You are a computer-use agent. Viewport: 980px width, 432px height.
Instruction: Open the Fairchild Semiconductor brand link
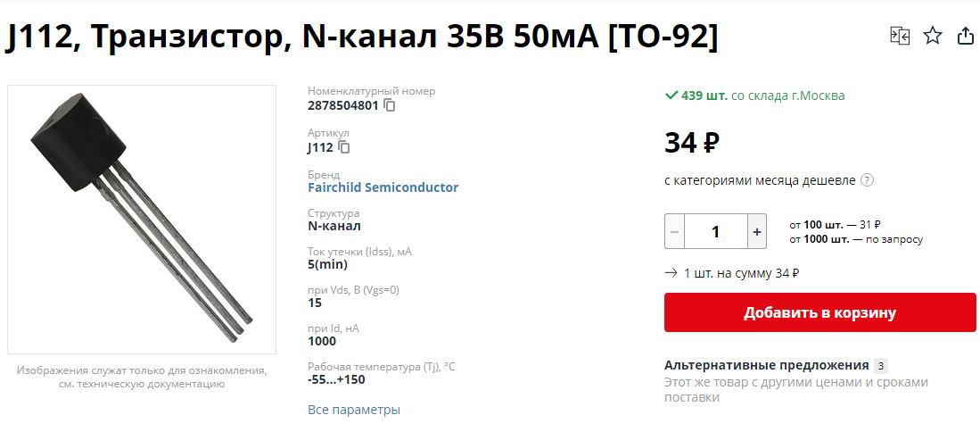click(x=383, y=187)
